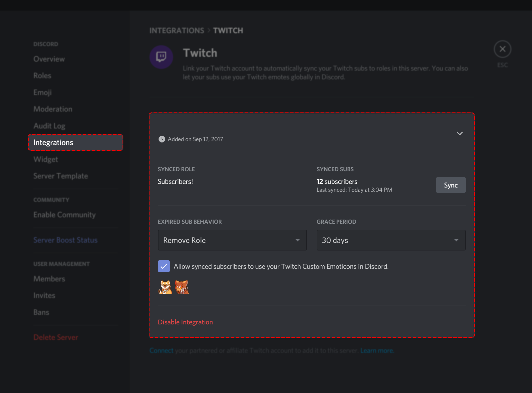Open the Expired Sub Behavior dropdown
The width and height of the screenshot is (532, 393).
coord(232,240)
